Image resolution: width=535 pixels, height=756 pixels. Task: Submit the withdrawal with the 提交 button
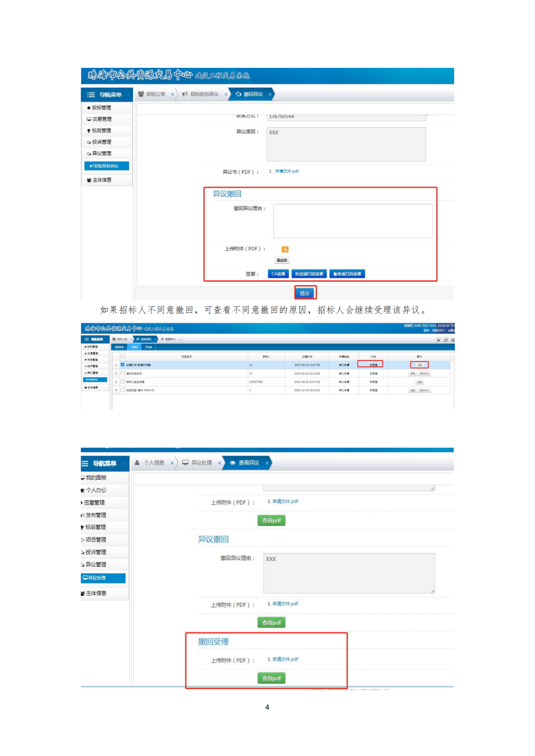point(305,293)
